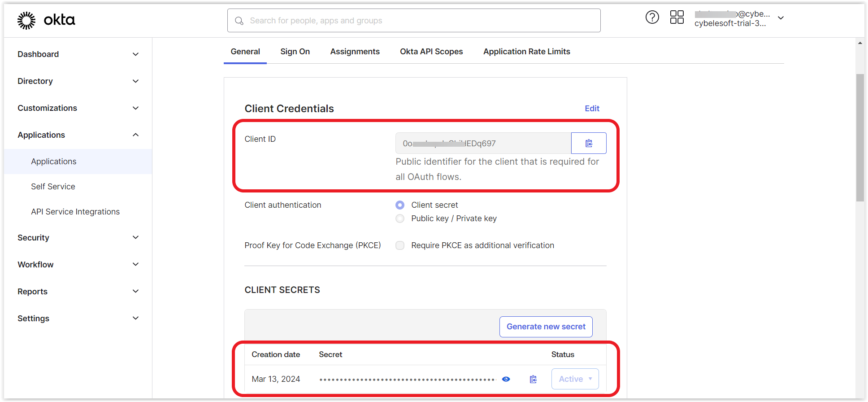The image size is (868, 402).
Task: Click the search magnifier icon
Action: [x=239, y=21]
